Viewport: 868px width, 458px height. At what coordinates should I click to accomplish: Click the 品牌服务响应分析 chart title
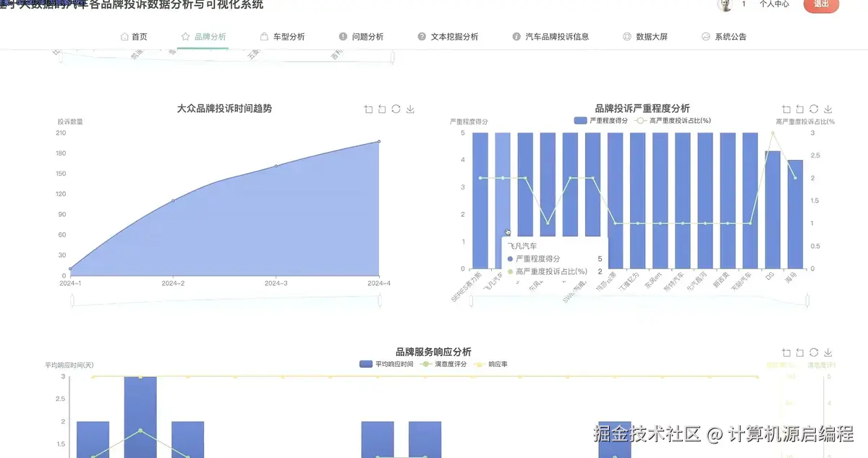[x=433, y=352]
